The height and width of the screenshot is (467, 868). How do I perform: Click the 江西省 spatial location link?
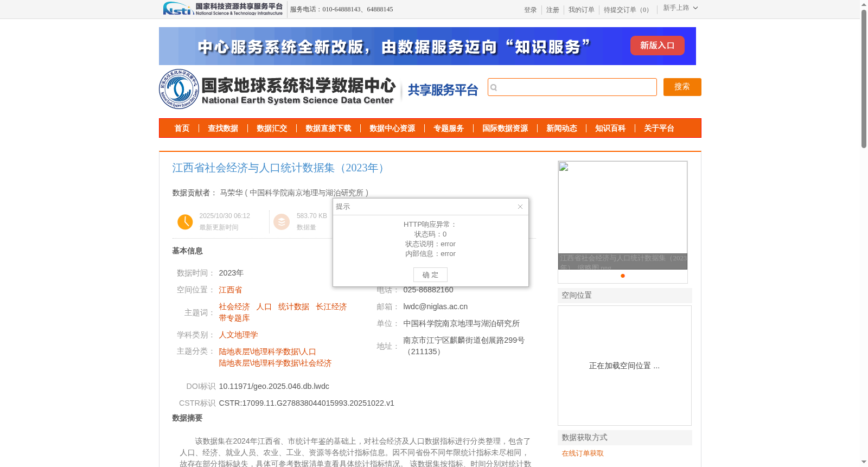pyautogui.click(x=231, y=290)
